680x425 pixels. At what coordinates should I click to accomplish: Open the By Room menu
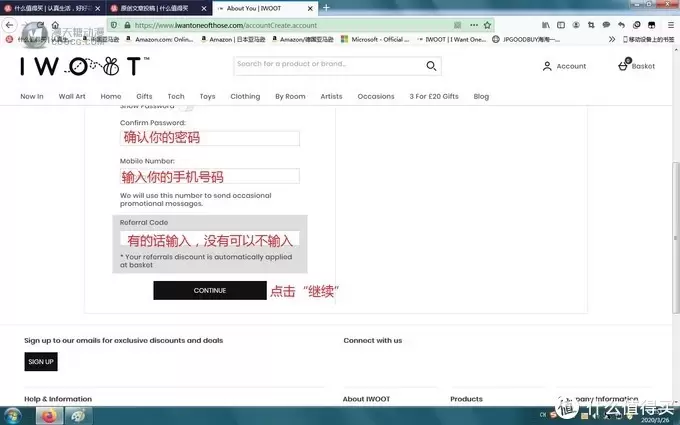[x=290, y=97]
